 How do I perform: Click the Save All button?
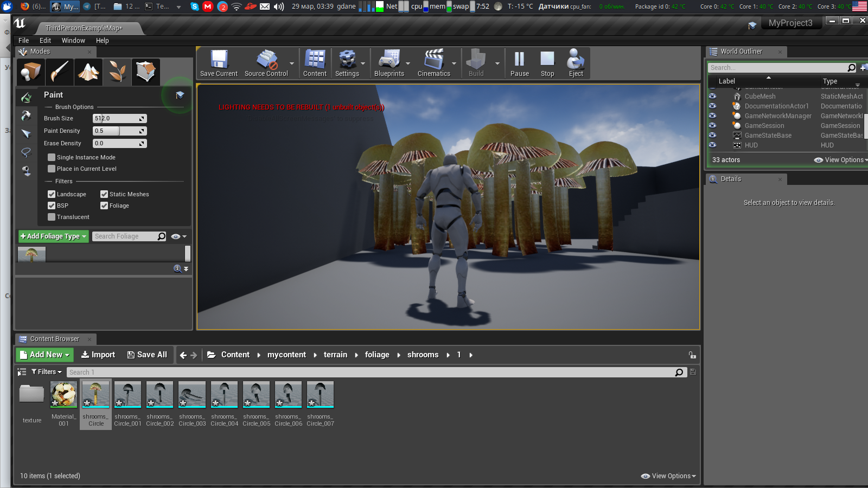click(x=147, y=355)
